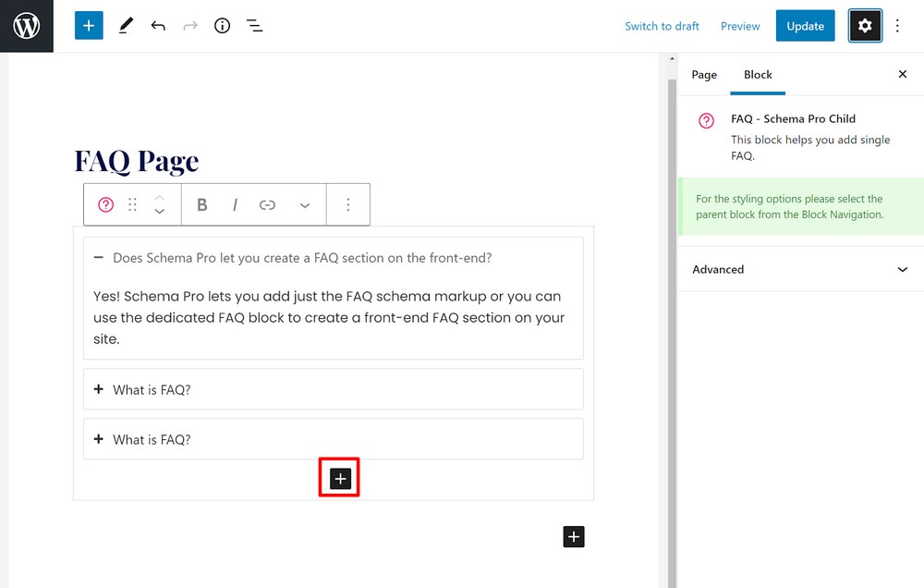Move block up with up arrow
This screenshot has width=924, height=588.
[159, 198]
